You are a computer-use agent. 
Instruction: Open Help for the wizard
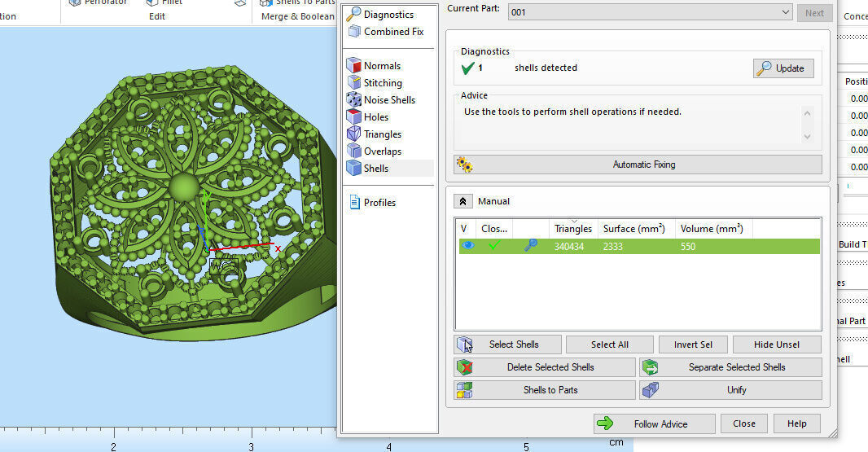tap(796, 423)
